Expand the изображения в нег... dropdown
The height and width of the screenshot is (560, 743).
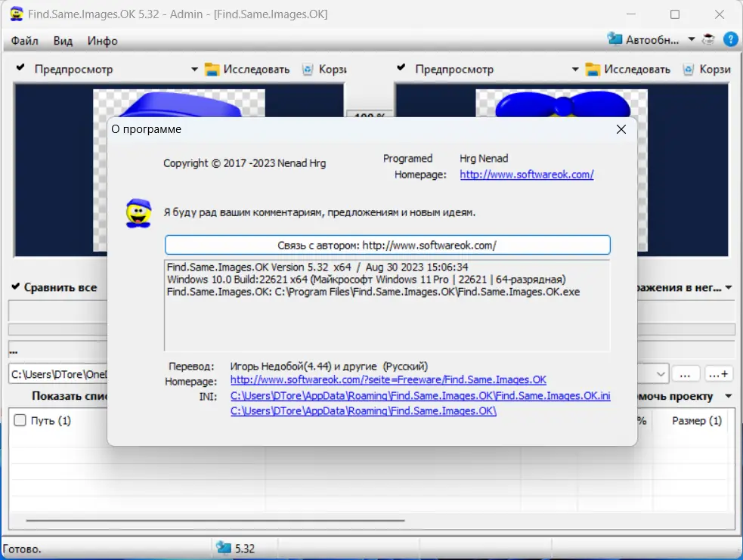729,288
